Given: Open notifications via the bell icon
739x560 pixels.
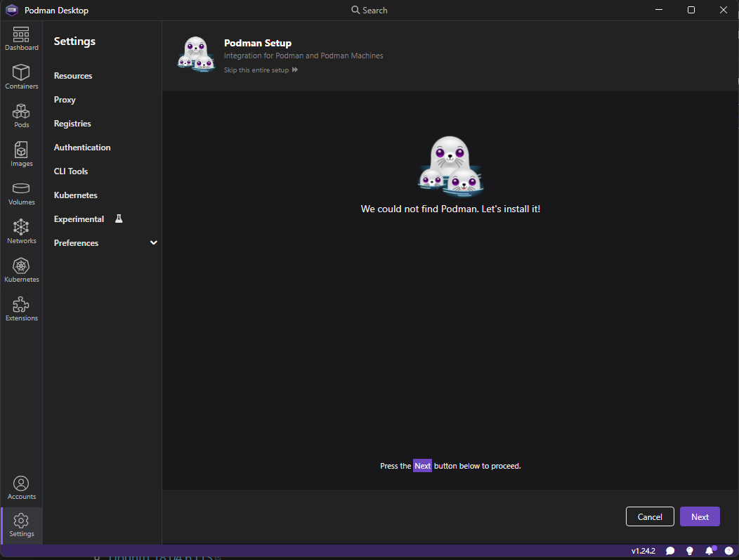Looking at the screenshot, I should click(709, 551).
